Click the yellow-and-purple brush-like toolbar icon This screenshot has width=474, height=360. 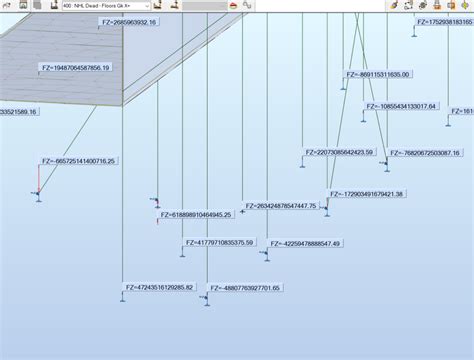pyautogui.click(x=394, y=5)
